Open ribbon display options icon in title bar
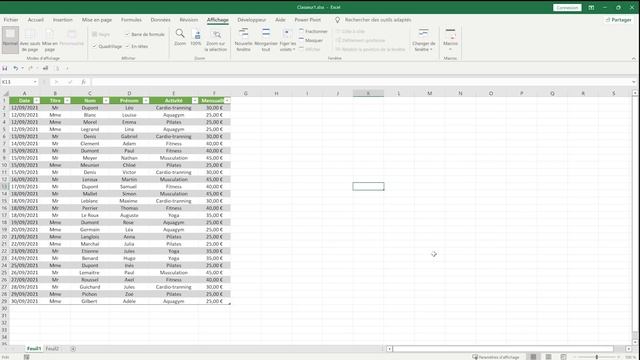Viewport: 640px width, 360px height. pyautogui.click(x=591, y=7)
